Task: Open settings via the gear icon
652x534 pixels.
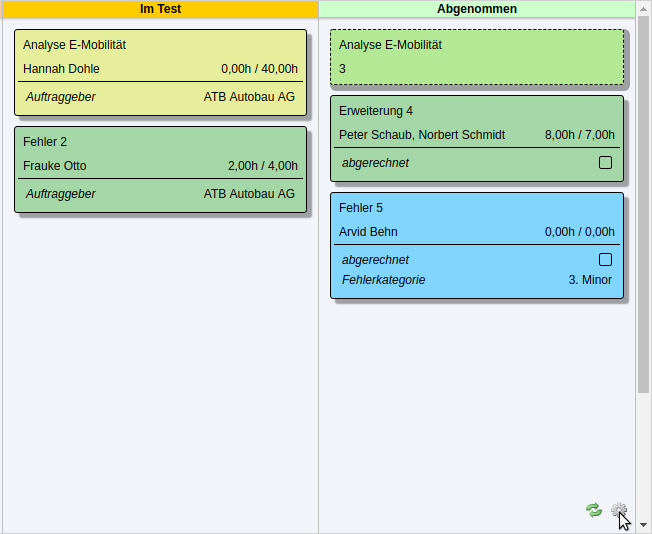Action: pyautogui.click(x=619, y=510)
